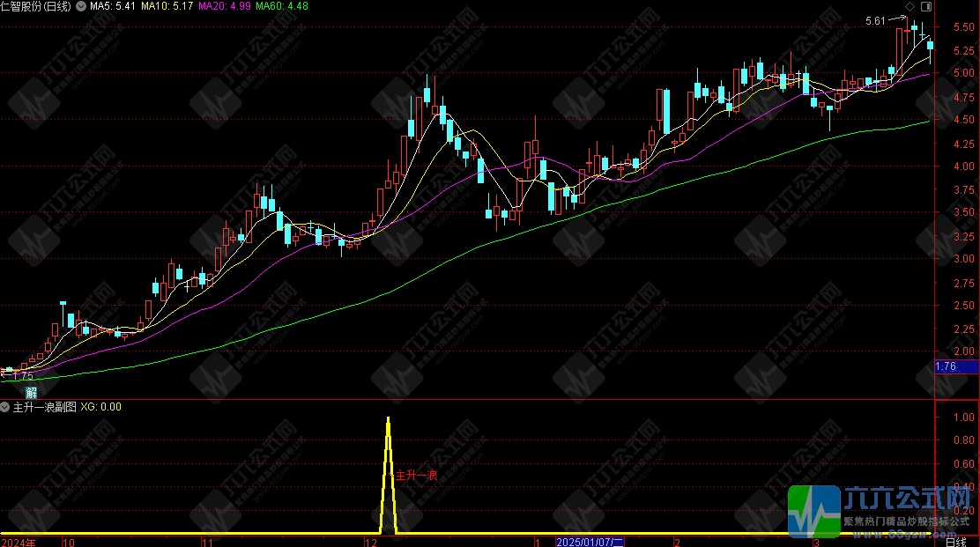980x547 pixels.
Task: Select the yellow MA10 indicator label
Action: point(168,6)
